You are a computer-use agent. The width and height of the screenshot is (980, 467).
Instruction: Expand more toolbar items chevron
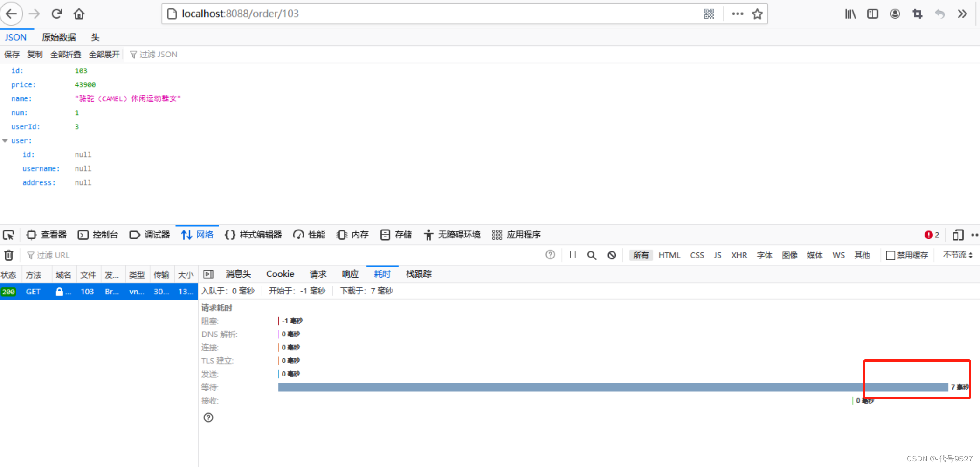click(x=962, y=14)
